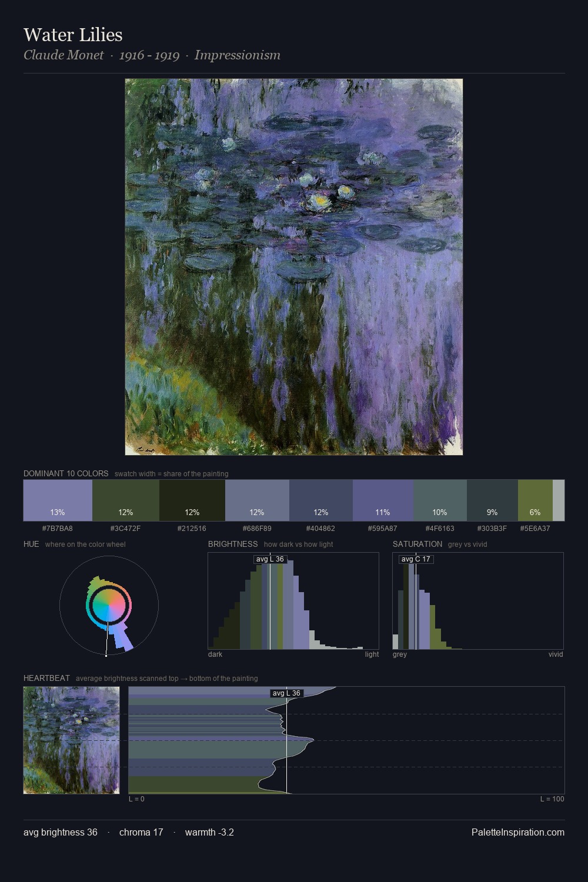Click the '6%' share label
Viewport: 588px width, 882px height.
[535, 512]
